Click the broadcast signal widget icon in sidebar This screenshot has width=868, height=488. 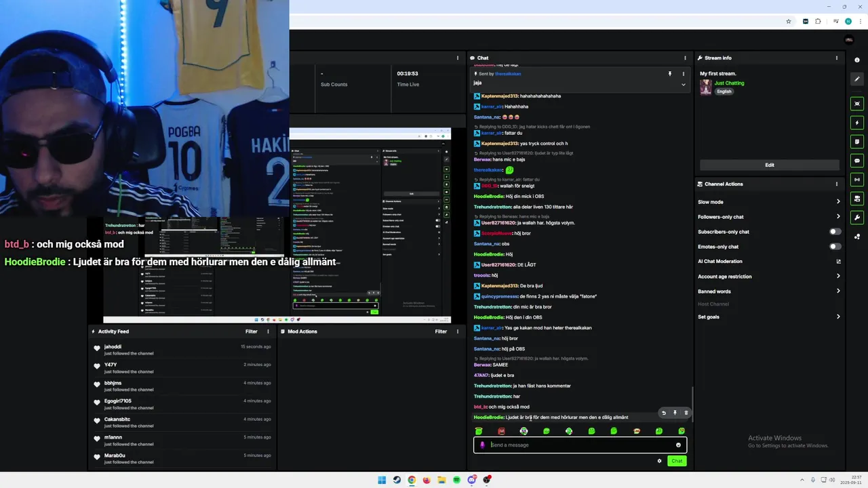[857, 180]
